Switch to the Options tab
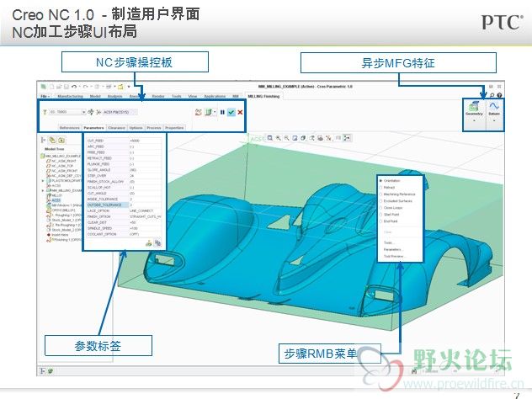 point(136,128)
